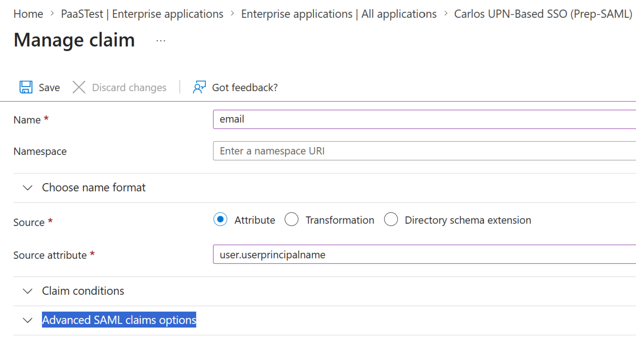
Task: Open the Source attribute dropdown field
Action: pos(425,254)
